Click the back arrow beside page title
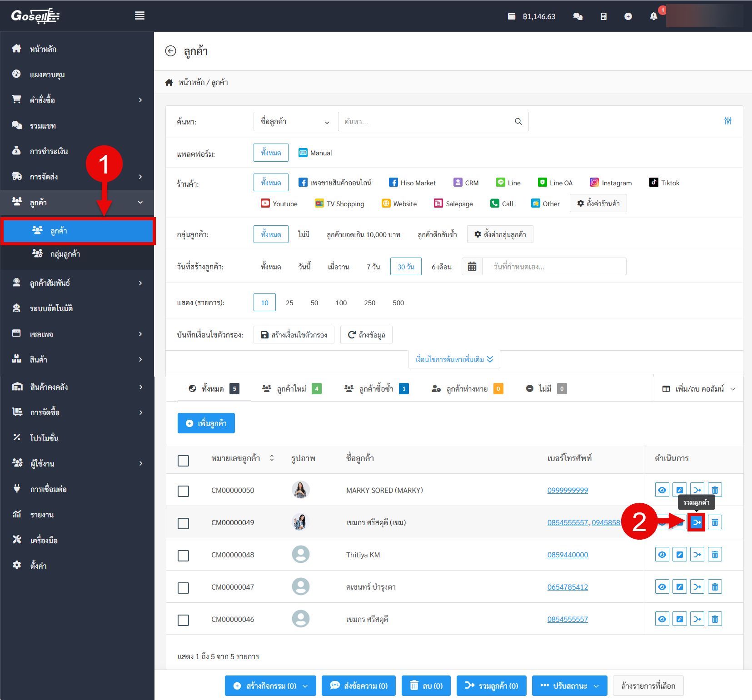 (170, 51)
